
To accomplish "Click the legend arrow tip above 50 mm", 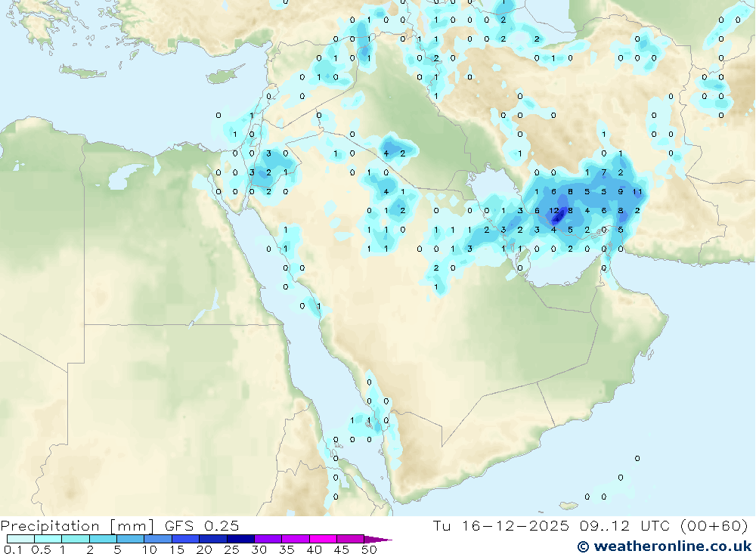I will (x=378, y=539).
